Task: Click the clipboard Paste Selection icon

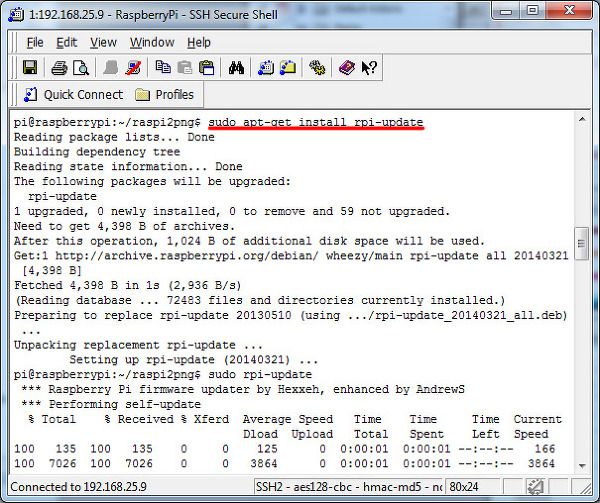Action: point(207,68)
